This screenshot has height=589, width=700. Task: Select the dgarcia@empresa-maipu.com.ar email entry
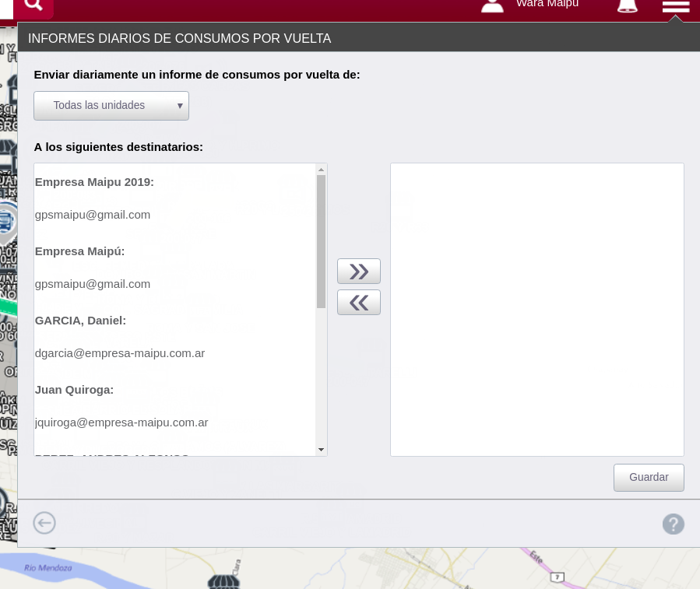pyautogui.click(x=120, y=353)
